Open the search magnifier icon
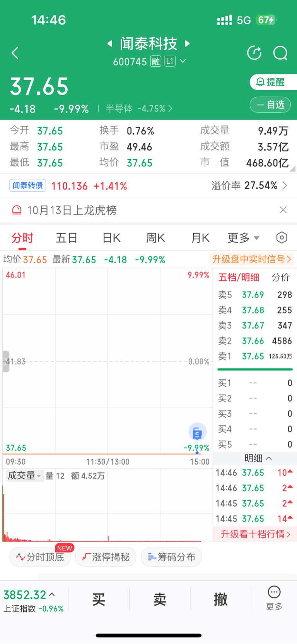 tap(280, 53)
